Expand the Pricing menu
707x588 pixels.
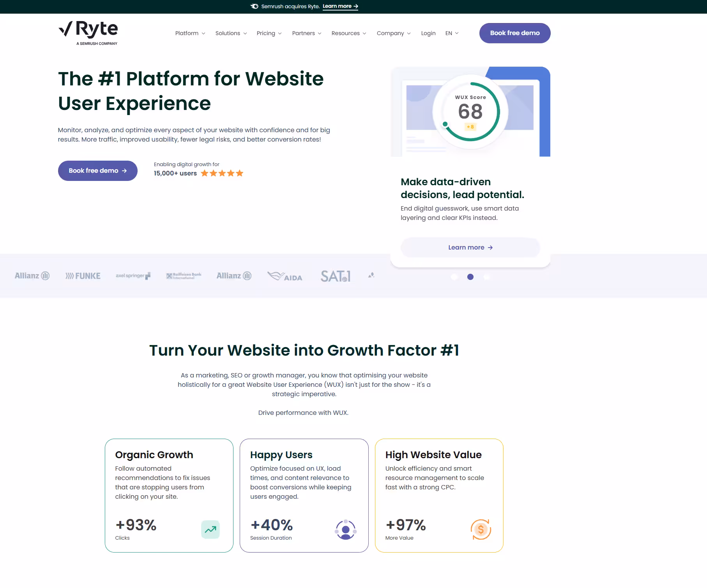(x=269, y=33)
